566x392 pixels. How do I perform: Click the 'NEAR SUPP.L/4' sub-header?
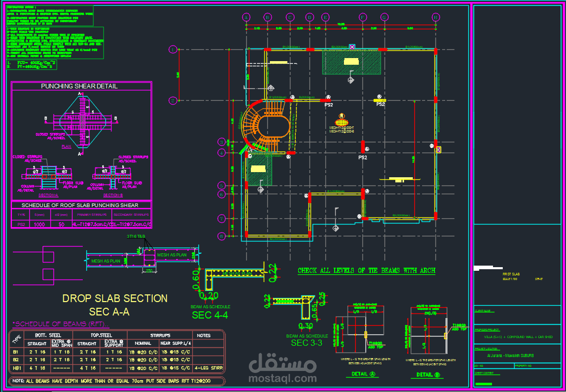point(176,344)
